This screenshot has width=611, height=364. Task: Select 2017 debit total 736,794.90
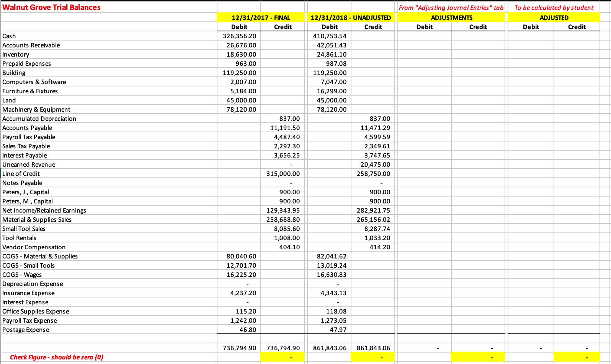click(239, 348)
